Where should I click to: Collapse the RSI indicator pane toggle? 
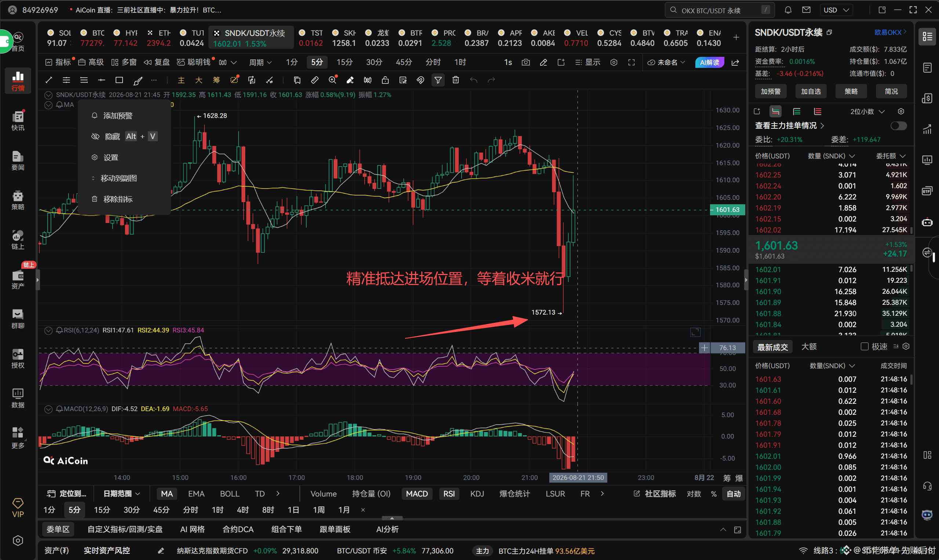(x=48, y=330)
